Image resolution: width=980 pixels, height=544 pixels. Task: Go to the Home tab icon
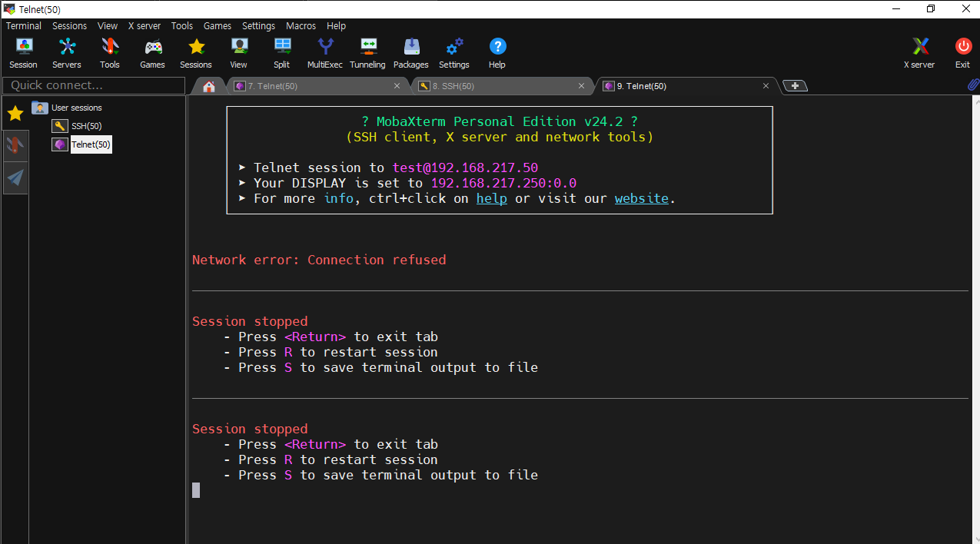pyautogui.click(x=209, y=86)
